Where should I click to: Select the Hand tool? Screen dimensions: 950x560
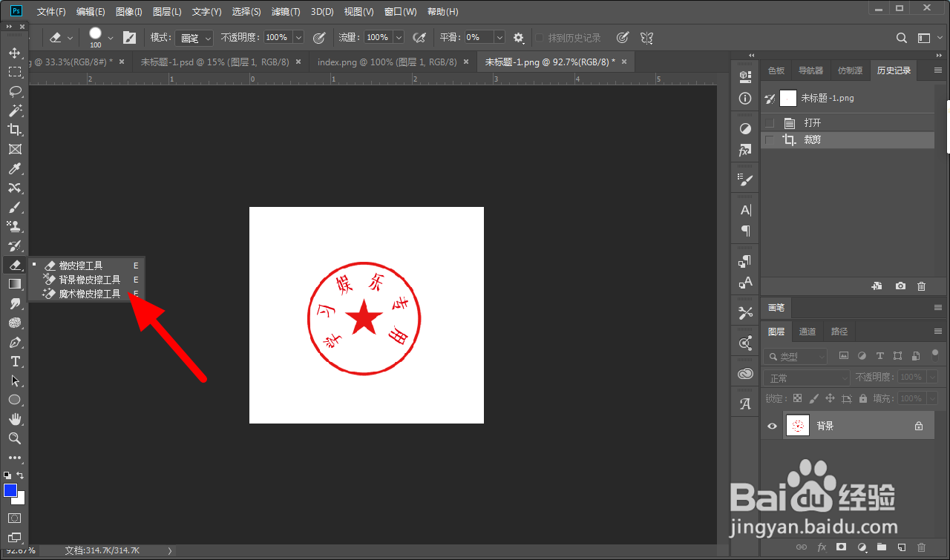tap(14, 420)
